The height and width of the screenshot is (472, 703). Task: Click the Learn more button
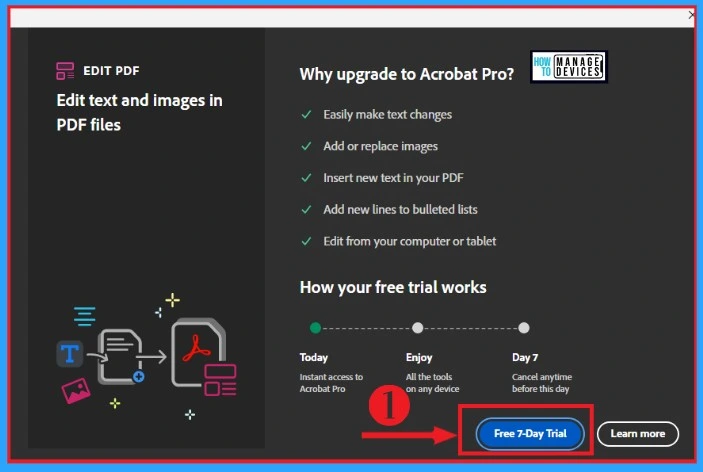(638, 433)
